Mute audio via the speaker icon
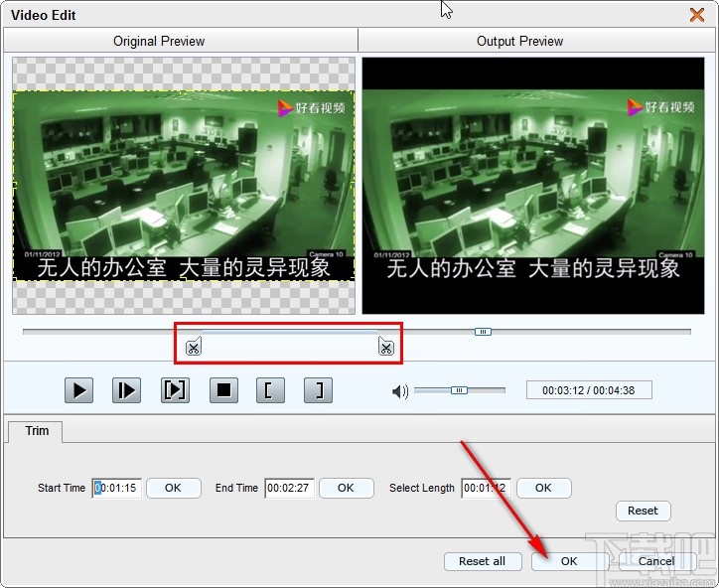 coord(400,391)
